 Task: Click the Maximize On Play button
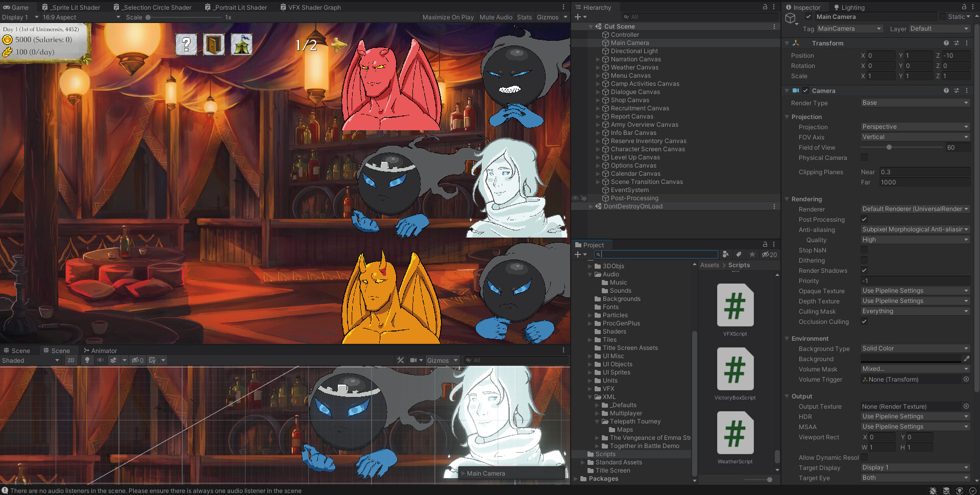(448, 17)
